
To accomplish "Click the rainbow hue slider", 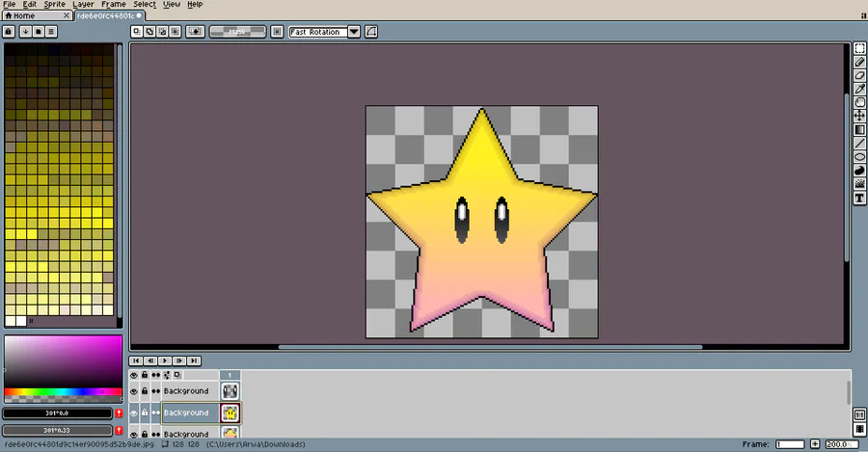I will click(x=63, y=391).
